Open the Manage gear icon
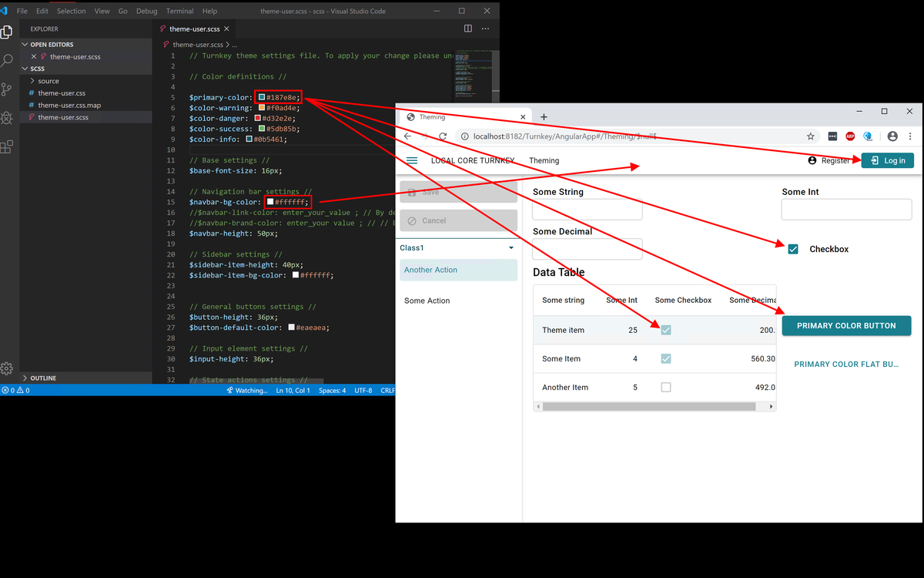Screen dimensions: 924x578 [x=7, y=368]
